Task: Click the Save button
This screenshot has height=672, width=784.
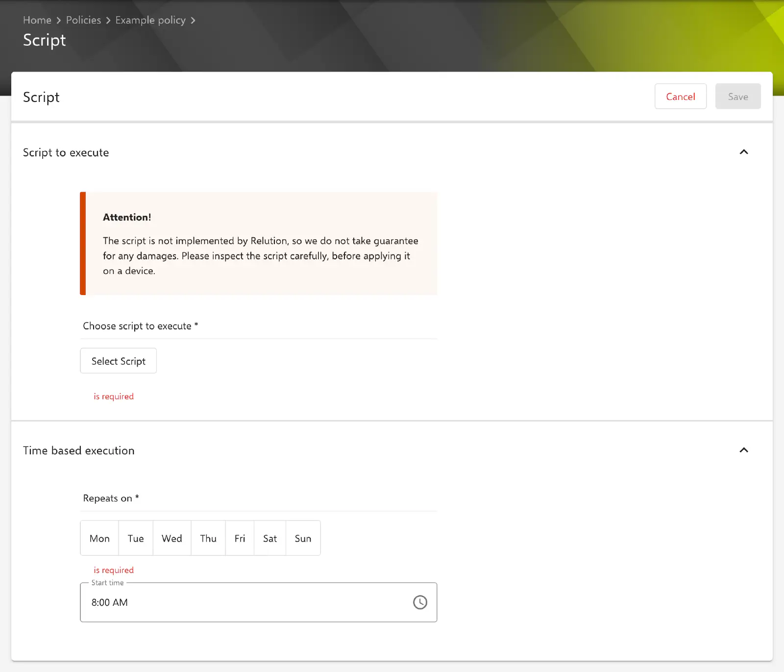Action: coord(738,97)
